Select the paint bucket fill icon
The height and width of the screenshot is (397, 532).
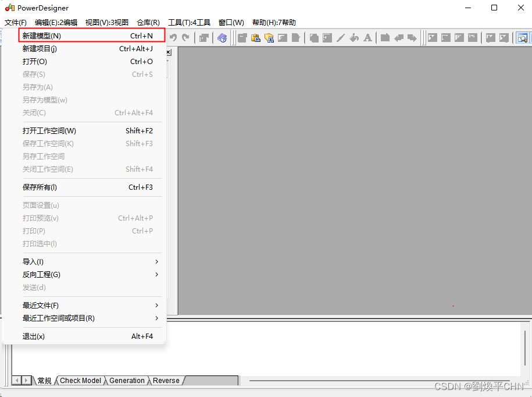[354, 38]
